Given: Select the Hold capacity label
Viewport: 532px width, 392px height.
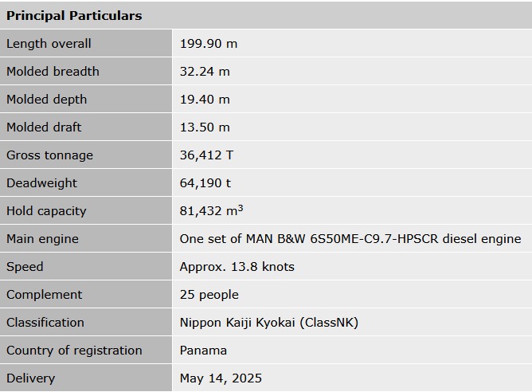Looking at the screenshot, I should pos(46,211).
